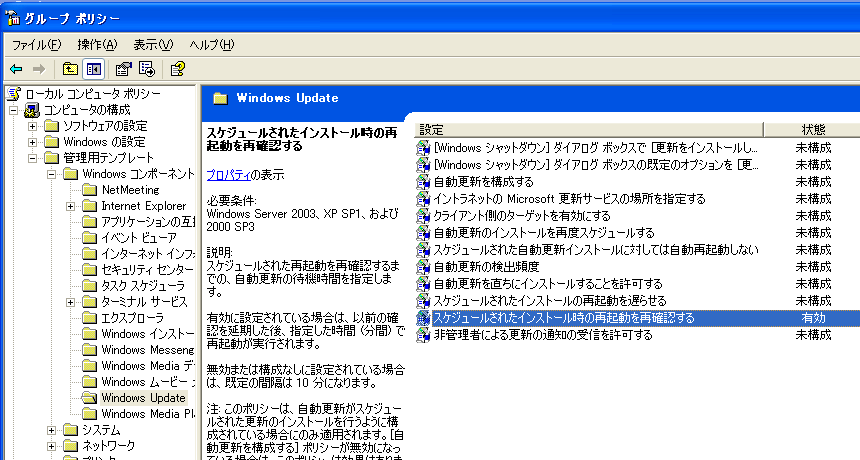Click the ローカル コンピュータ ポリシー root icon

(14, 94)
